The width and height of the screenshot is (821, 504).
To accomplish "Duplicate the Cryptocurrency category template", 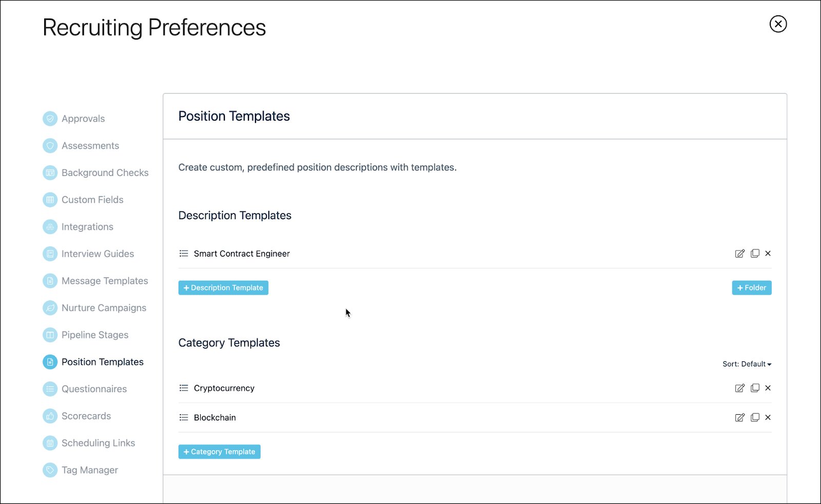I will 755,388.
